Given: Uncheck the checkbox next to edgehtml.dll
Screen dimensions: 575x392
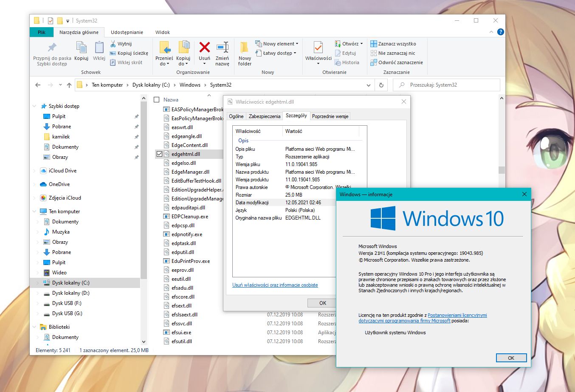Looking at the screenshot, I should [x=159, y=154].
